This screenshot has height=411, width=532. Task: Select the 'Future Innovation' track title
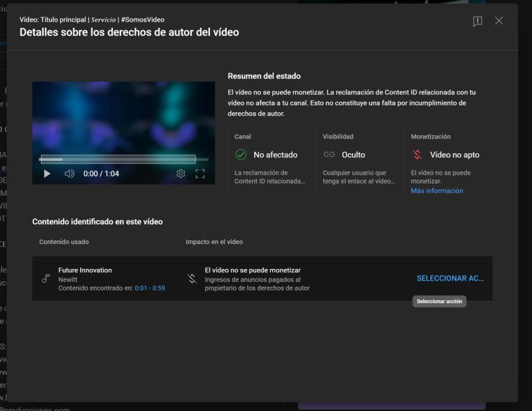[x=85, y=270]
